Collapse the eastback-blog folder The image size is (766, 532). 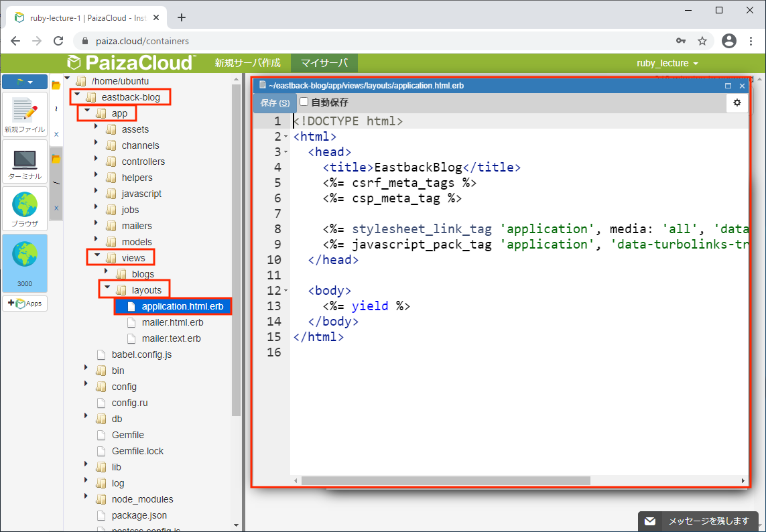[77, 96]
